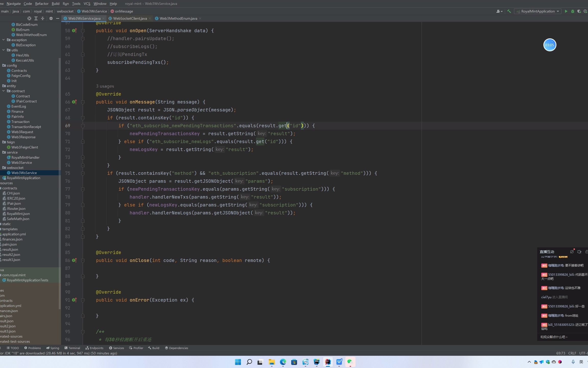Click the override gutter icon beside onMessage
Image resolution: width=588 pixels, height=368 pixels.
[x=74, y=102]
